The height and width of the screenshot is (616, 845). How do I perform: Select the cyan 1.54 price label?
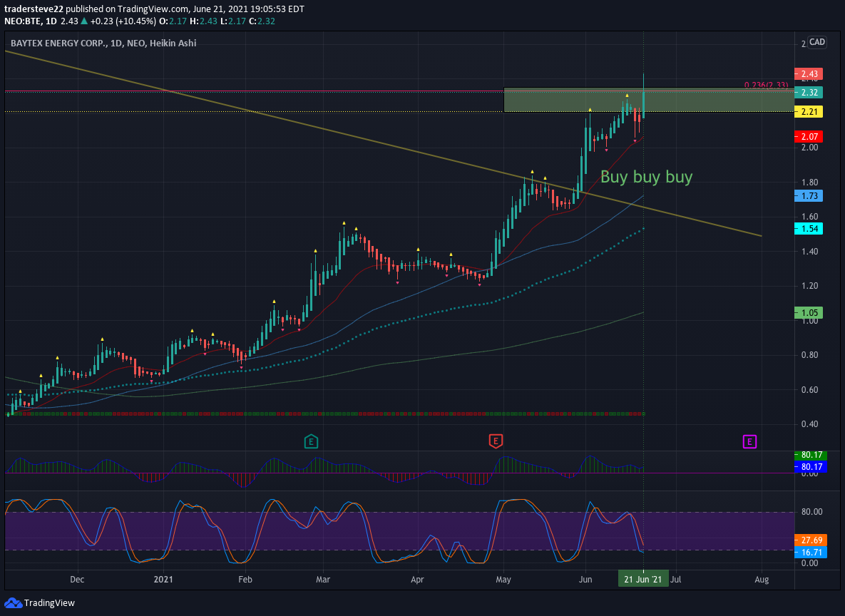809,229
